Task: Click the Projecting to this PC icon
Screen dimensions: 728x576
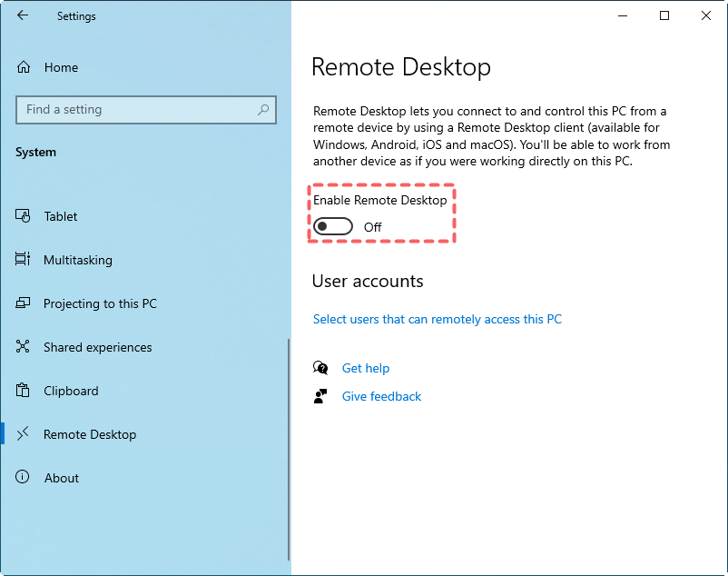Action: (24, 303)
